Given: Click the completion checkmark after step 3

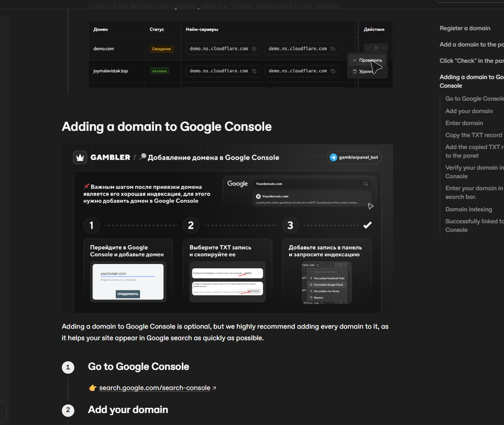Looking at the screenshot, I should click(x=367, y=224).
